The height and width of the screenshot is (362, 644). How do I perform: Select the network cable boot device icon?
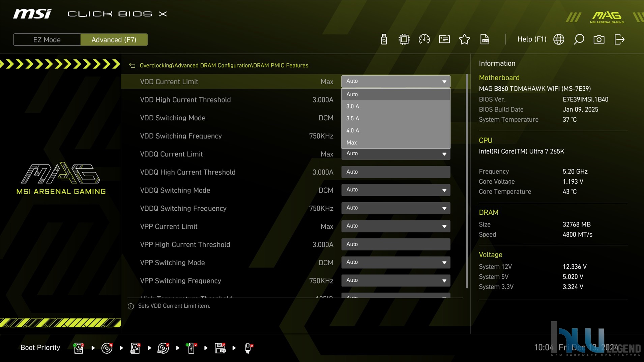248,348
